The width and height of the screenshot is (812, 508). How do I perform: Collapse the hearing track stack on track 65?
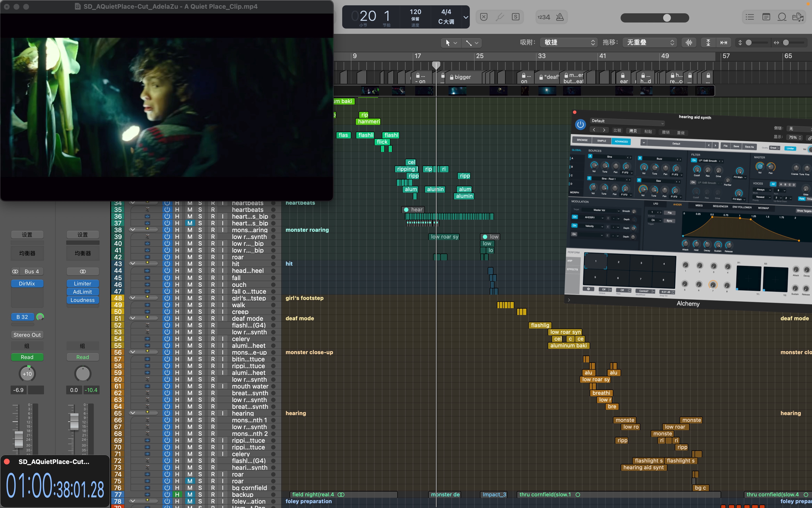(132, 413)
